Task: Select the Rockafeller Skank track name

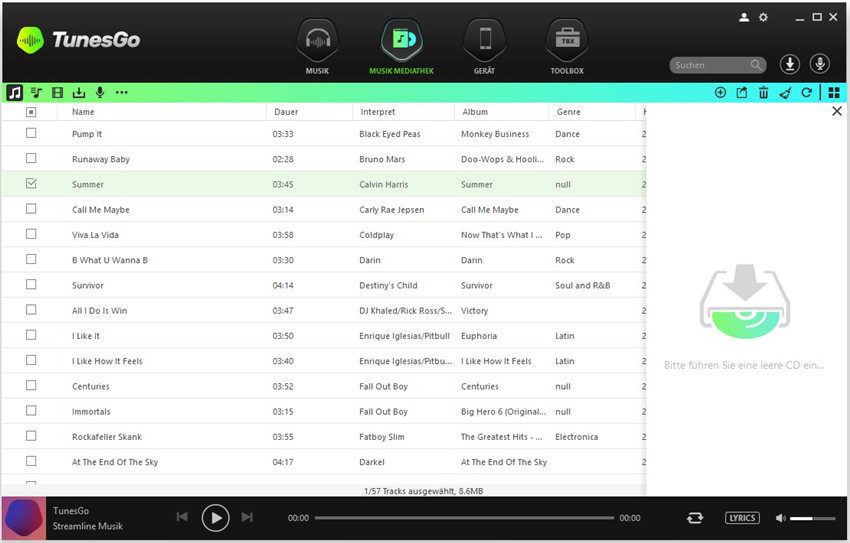Action: [107, 437]
